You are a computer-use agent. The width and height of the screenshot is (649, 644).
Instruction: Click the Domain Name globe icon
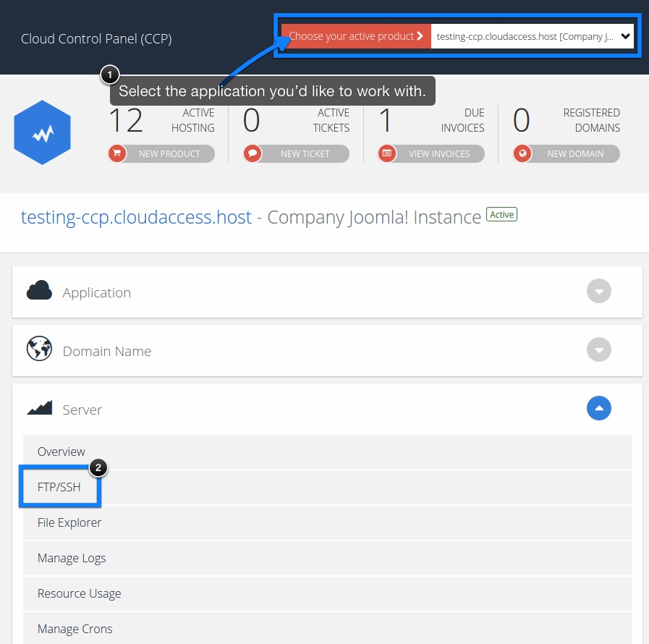pos(39,349)
